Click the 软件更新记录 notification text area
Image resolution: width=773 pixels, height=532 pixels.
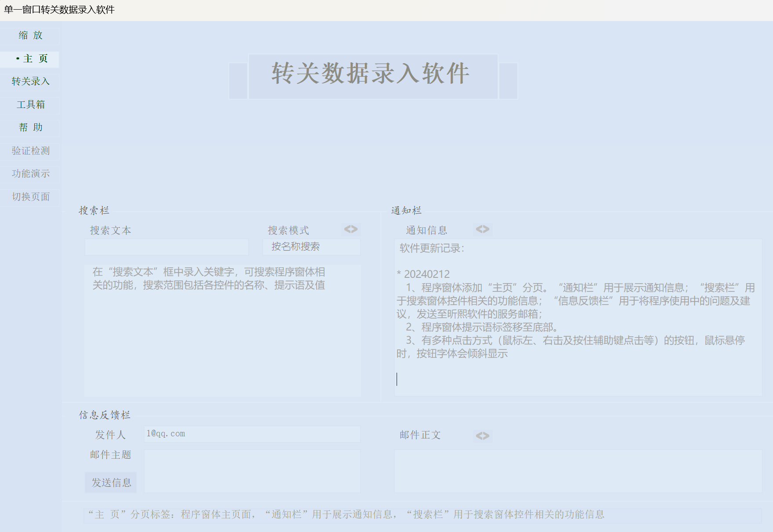[x=578, y=317]
